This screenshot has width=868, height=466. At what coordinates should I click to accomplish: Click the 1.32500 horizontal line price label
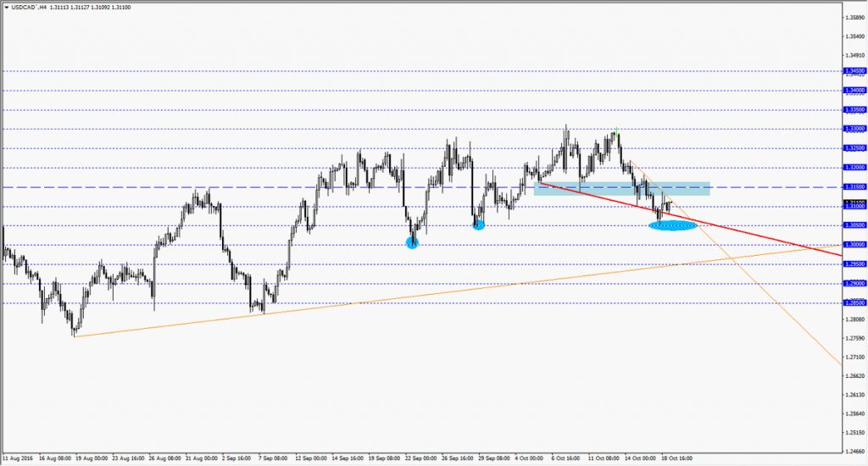tap(854, 148)
